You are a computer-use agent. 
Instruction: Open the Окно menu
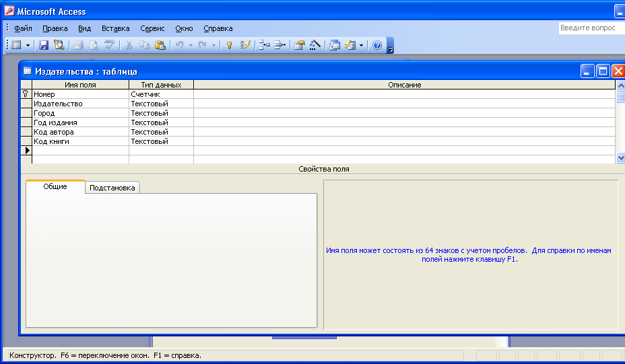(184, 28)
